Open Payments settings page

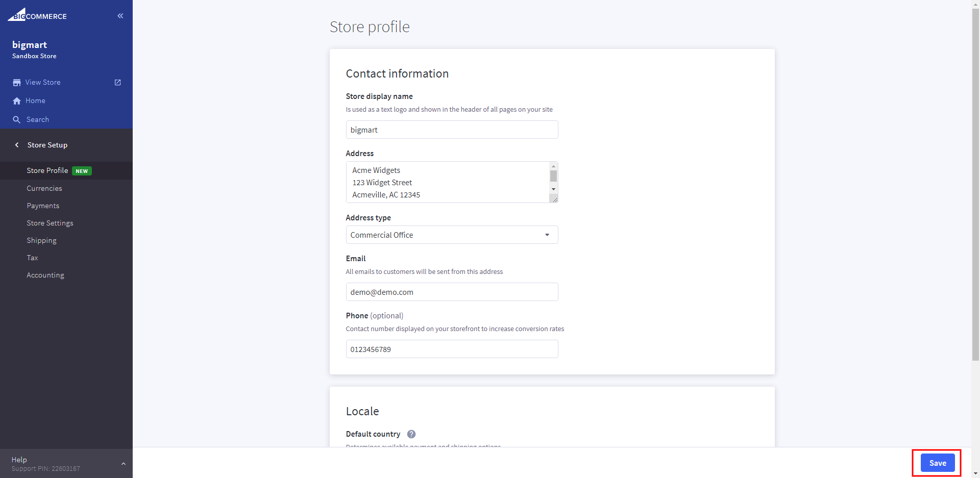43,206
